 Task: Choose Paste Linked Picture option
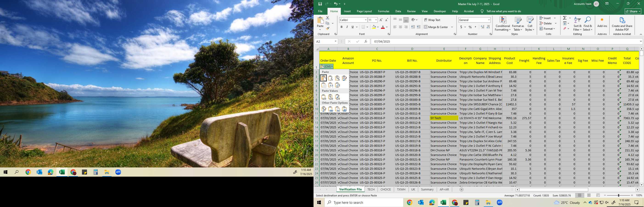[x=344, y=109]
